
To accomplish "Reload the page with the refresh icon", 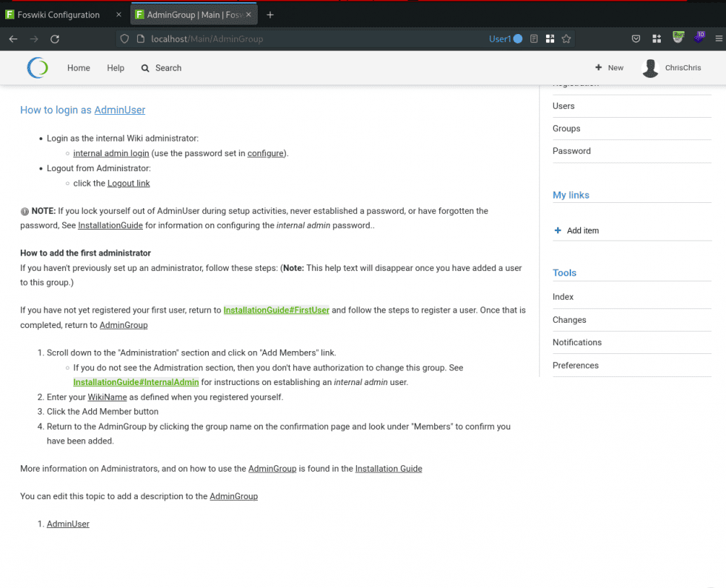I will point(55,39).
